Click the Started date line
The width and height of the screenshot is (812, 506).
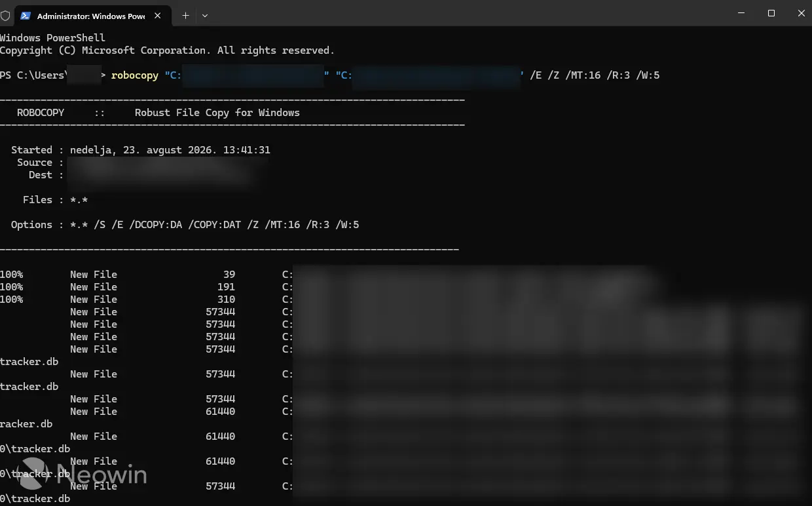coord(141,150)
